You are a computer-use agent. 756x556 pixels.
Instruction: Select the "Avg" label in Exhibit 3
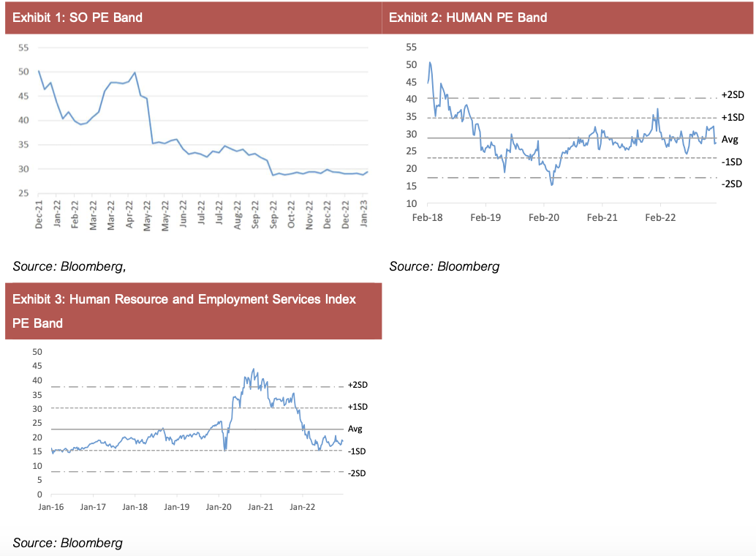[x=355, y=429]
